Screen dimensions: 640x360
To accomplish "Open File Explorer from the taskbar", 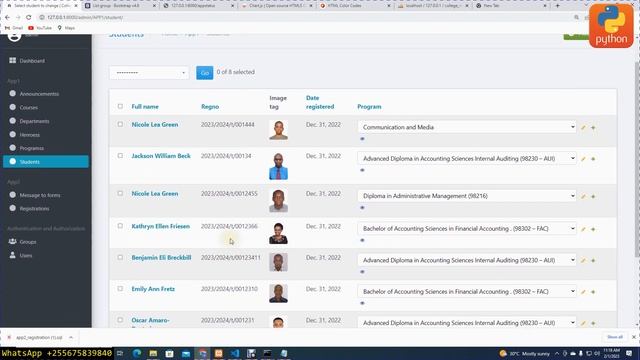I will pos(153,353).
